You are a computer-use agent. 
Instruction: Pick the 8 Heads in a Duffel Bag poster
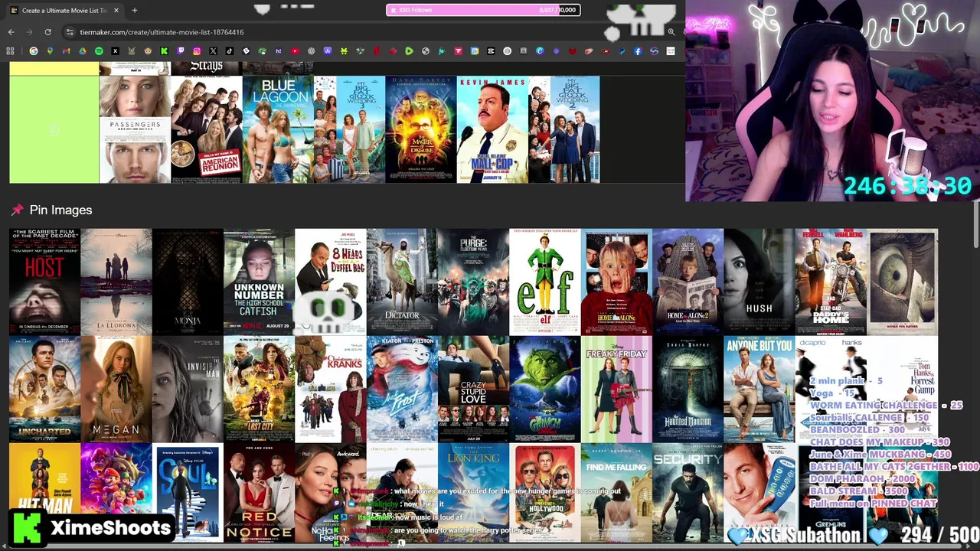point(331,282)
